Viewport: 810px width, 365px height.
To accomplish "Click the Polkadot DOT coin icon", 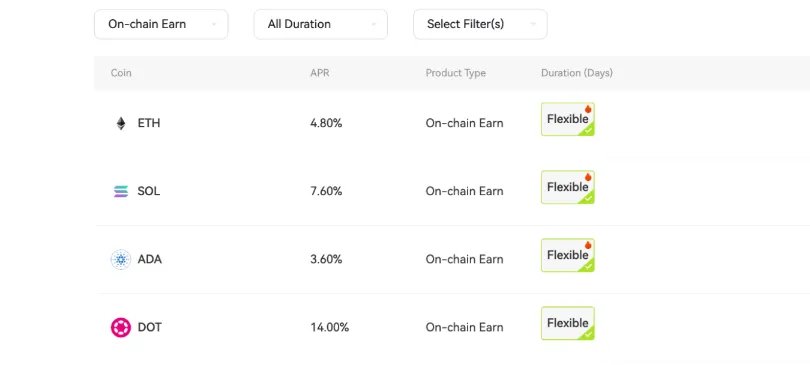I will (120, 327).
